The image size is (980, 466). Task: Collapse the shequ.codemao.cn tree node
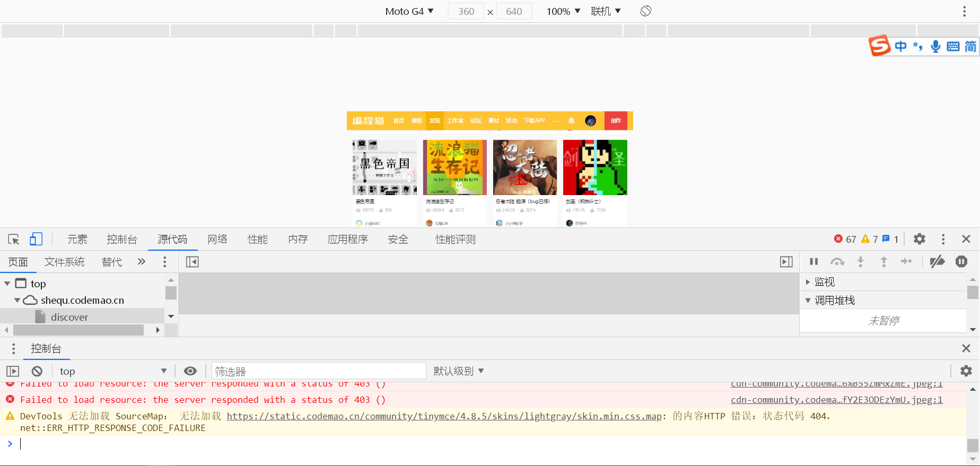click(17, 300)
